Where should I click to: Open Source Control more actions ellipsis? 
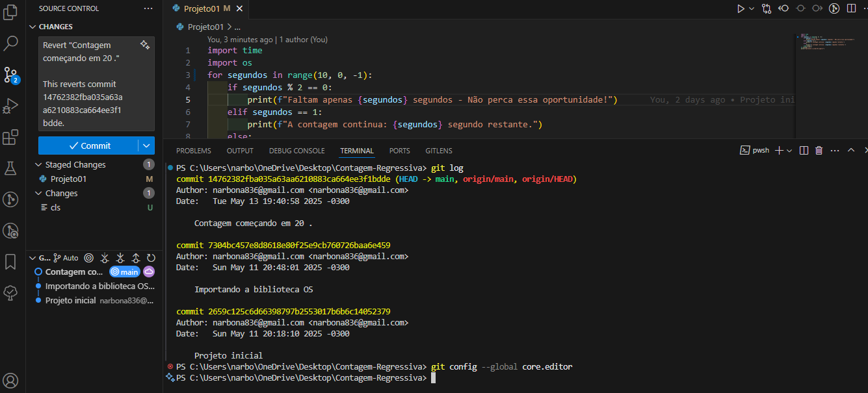click(x=148, y=8)
